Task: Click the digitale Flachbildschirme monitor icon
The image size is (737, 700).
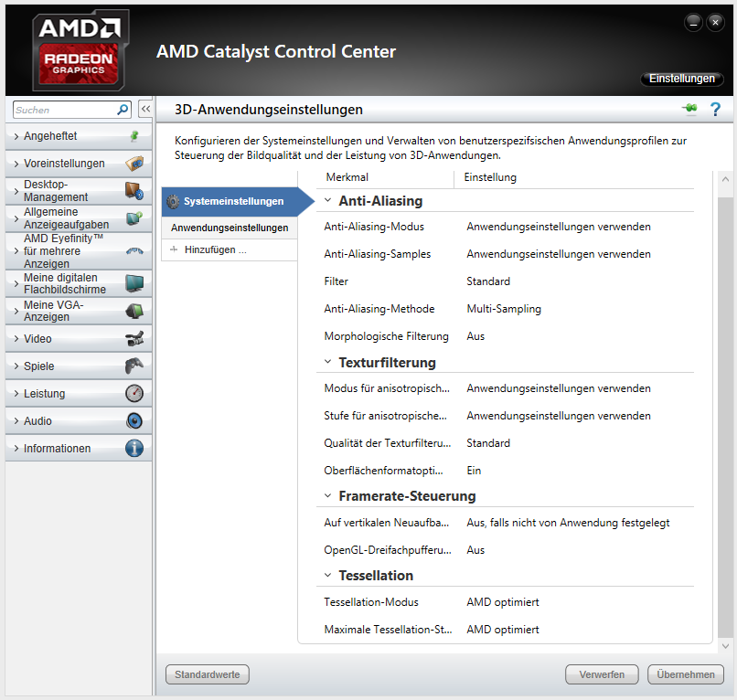Action: (134, 284)
